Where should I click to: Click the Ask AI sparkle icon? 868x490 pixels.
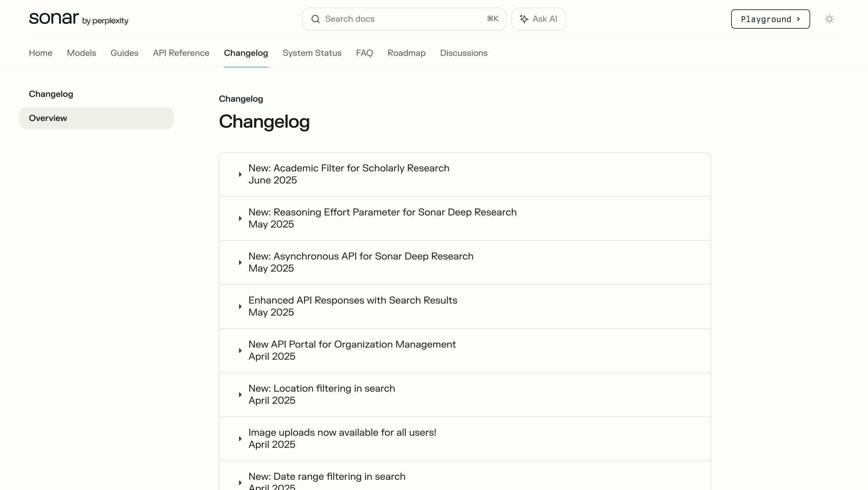point(524,19)
